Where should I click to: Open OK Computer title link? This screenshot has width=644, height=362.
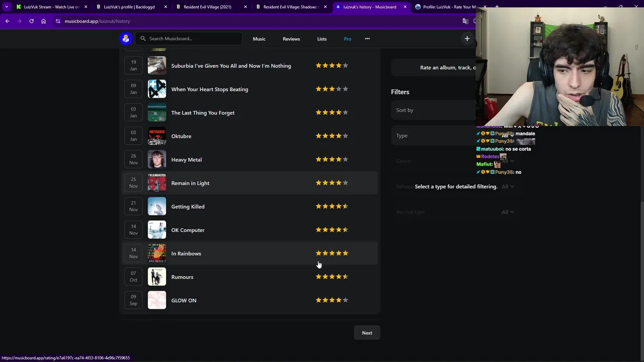tap(188, 230)
